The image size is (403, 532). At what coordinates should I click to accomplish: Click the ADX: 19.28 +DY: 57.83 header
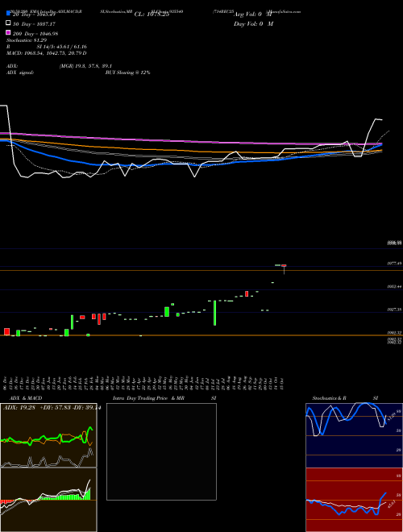pos(52,408)
